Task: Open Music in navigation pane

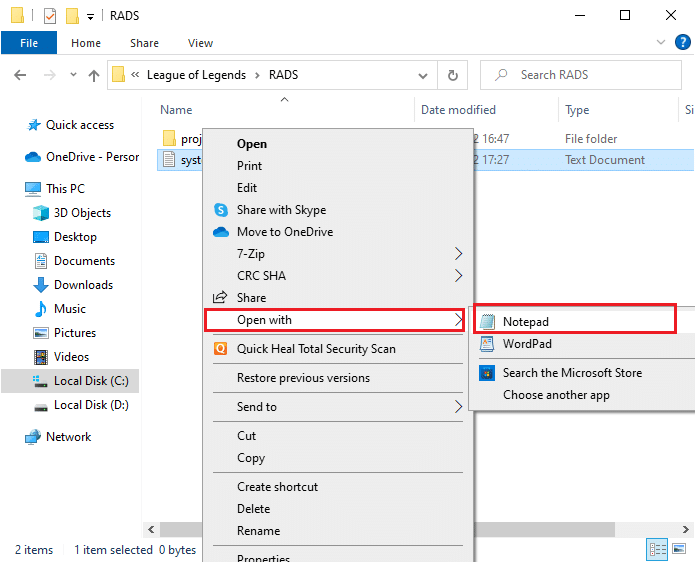Action: pos(60,308)
